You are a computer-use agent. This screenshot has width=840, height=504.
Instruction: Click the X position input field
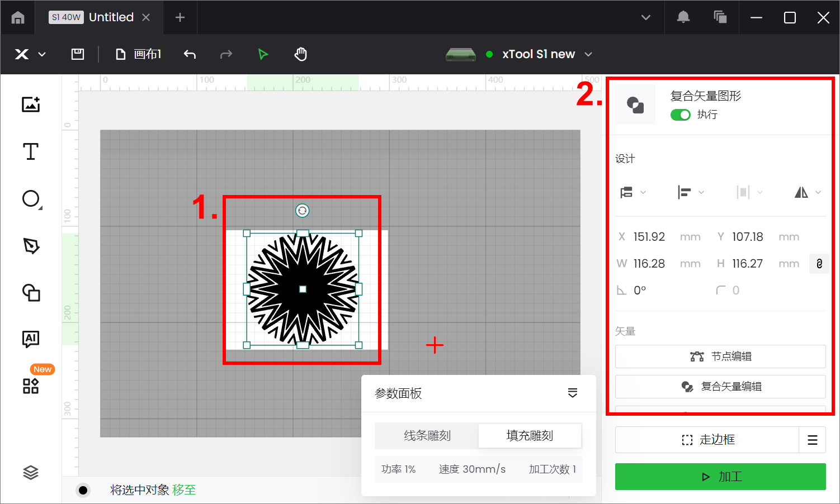(649, 237)
